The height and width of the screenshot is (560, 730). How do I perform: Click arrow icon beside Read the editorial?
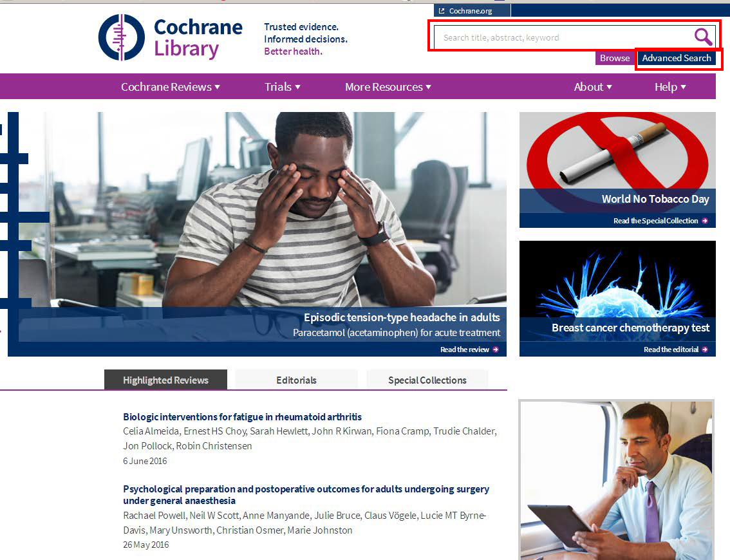click(x=705, y=350)
